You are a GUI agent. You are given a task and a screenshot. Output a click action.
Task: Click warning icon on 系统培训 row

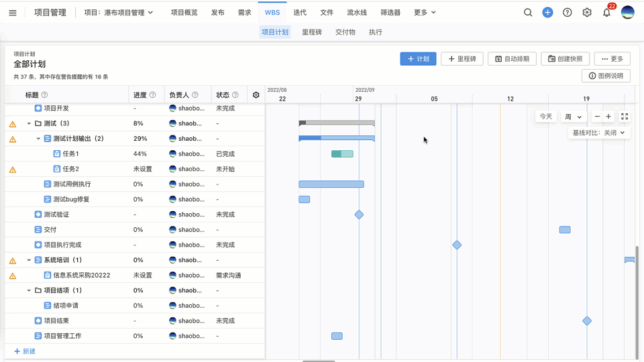pyautogui.click(x=13, y=261)
